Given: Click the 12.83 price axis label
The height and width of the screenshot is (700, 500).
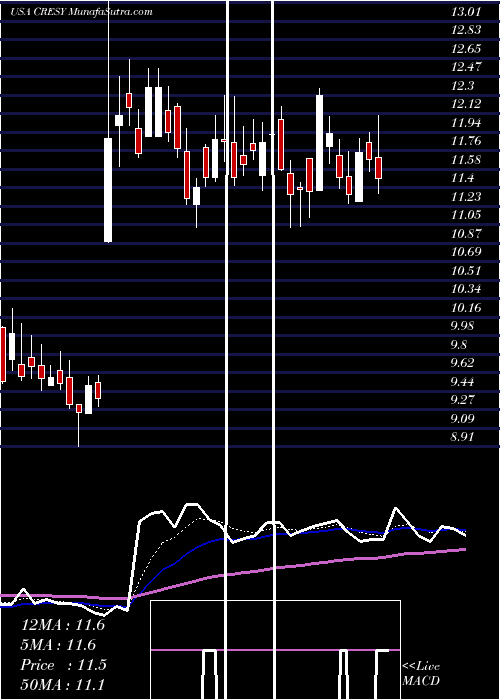Looking at the screenshot, I should tap(466, 30).
